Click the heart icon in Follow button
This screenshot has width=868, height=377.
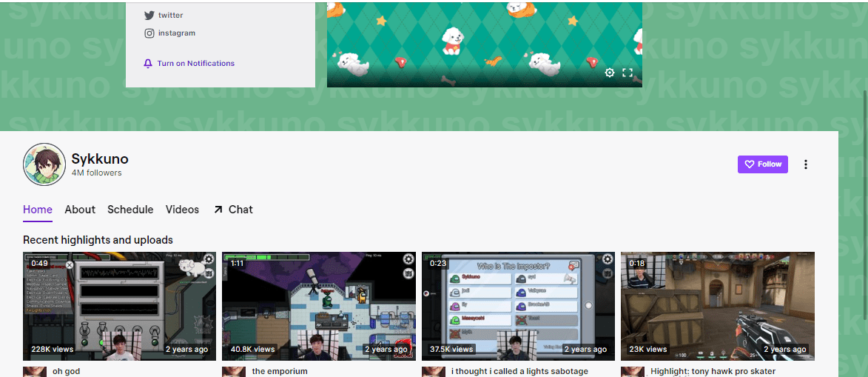click(x=750, y=164)
